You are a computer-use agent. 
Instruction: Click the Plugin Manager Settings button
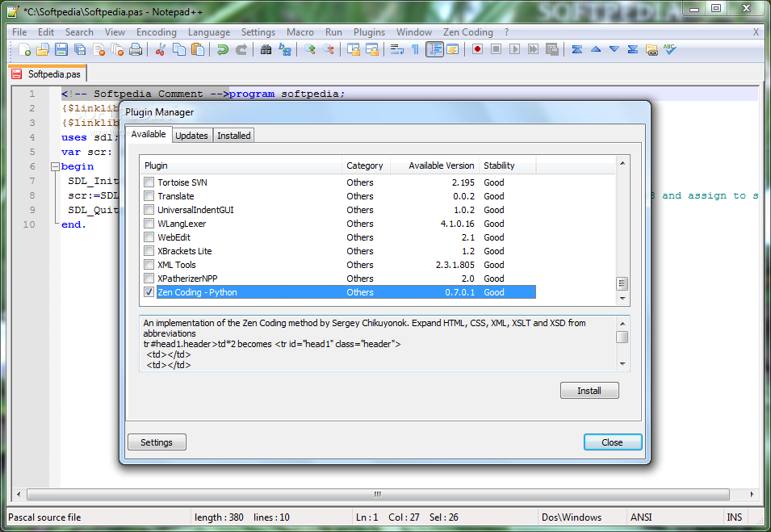(x=157, y=442)
